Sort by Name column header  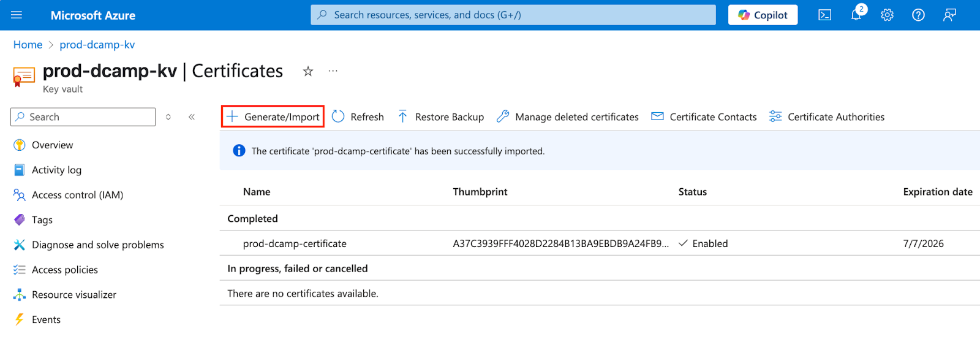click(257, 192)
